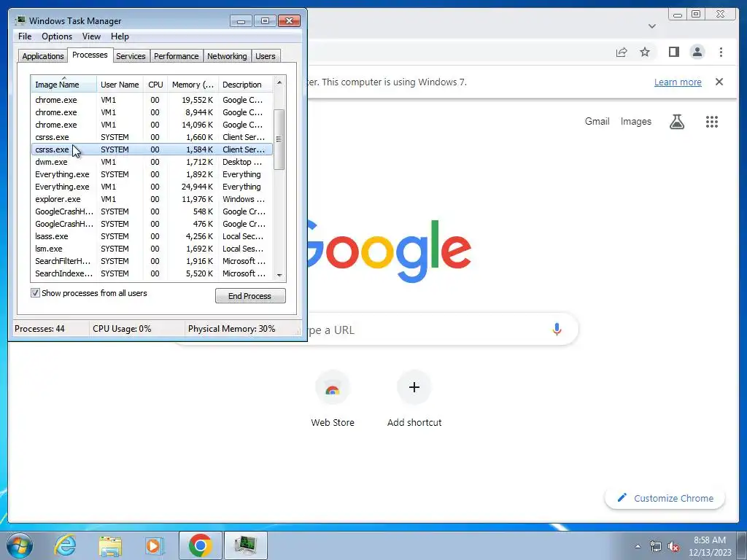Select the lsass.exe process row
Screen dimensions: 747x560
coord(152,236)
